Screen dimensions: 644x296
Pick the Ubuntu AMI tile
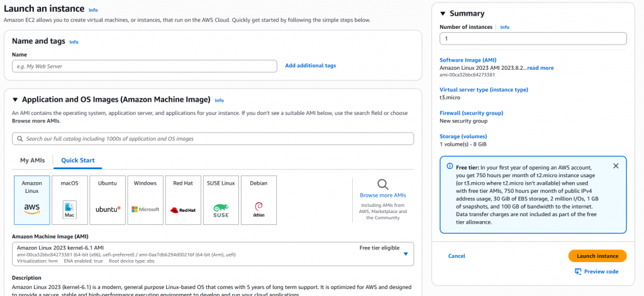click(x=108, y=200)
